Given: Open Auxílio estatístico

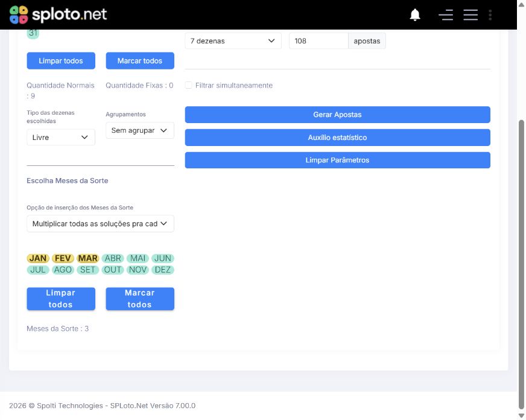Looking at the screenshot, I should pos(337,137).
